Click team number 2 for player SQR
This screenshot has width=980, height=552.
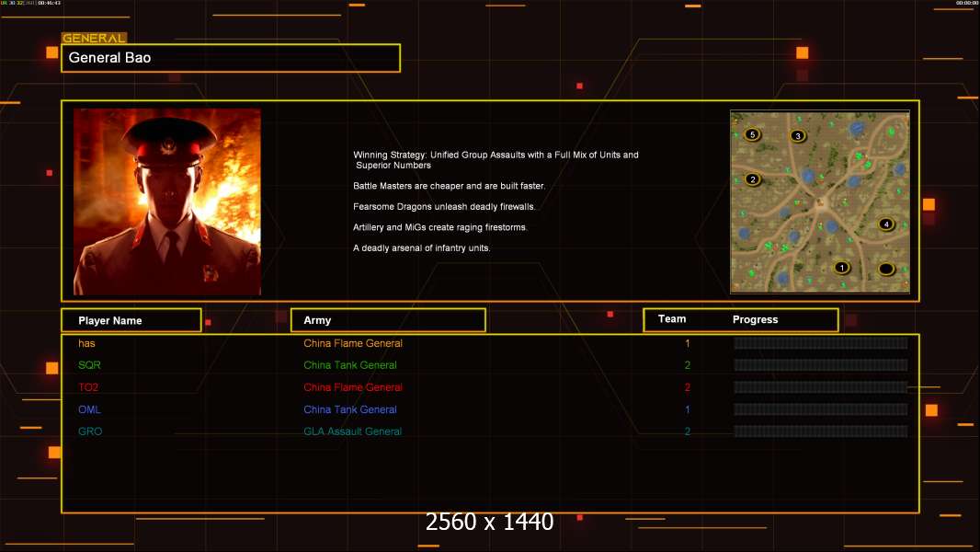pos(688,365)
